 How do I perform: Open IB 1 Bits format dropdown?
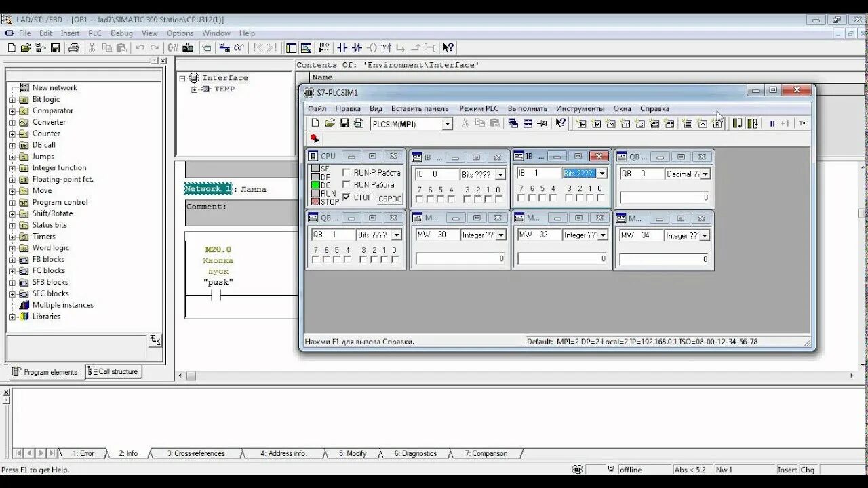601,174
